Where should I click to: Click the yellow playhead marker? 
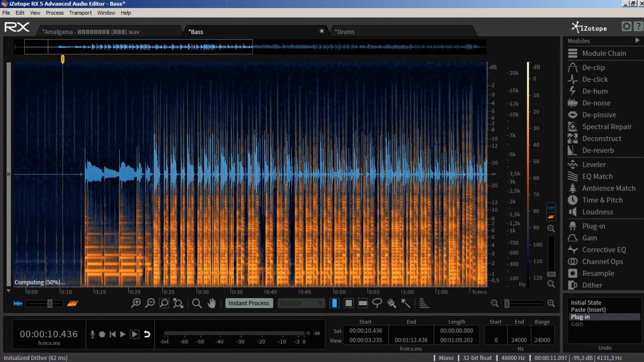[63, 59]
